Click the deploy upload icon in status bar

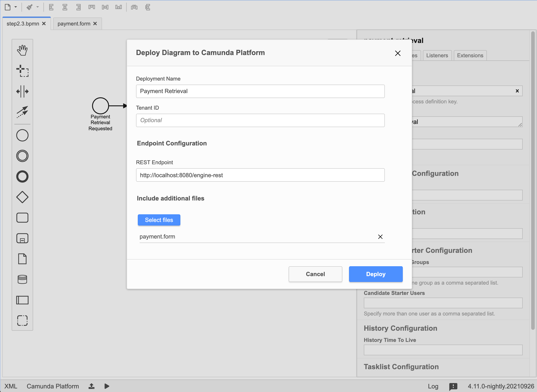(92, 386)
